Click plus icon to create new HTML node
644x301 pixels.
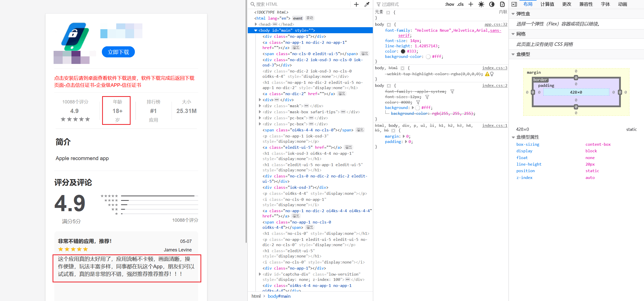coord(356,4)
